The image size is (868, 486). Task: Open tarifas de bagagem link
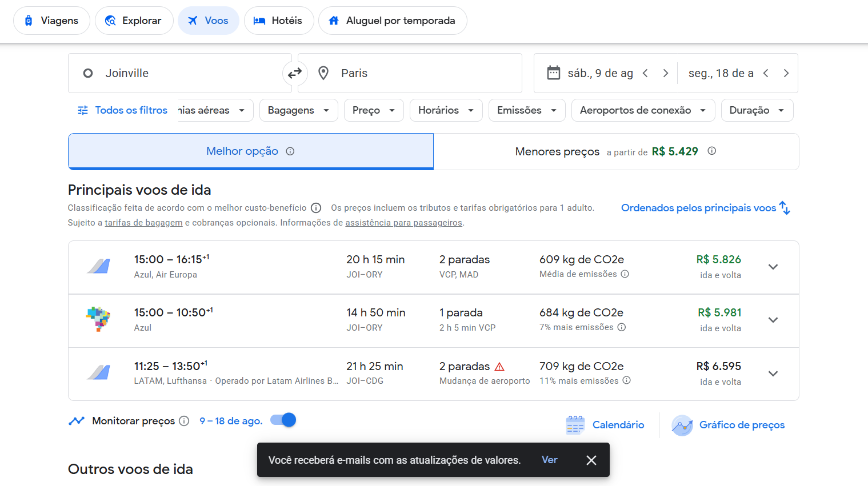[143, 223]
